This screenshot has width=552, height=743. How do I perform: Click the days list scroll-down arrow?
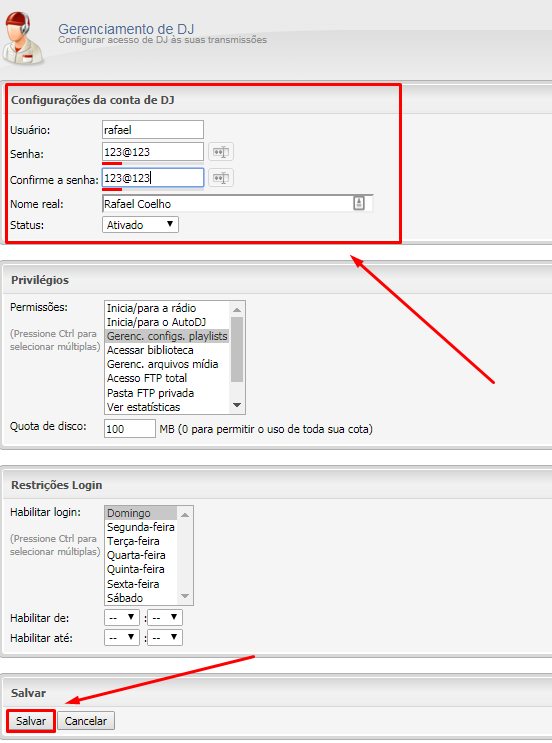(x=185, y=596)
